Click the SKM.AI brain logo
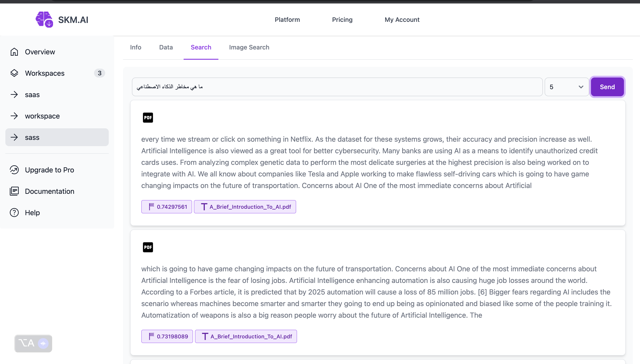The height and width of the screenshot is (364, 640). coord(44,20)
